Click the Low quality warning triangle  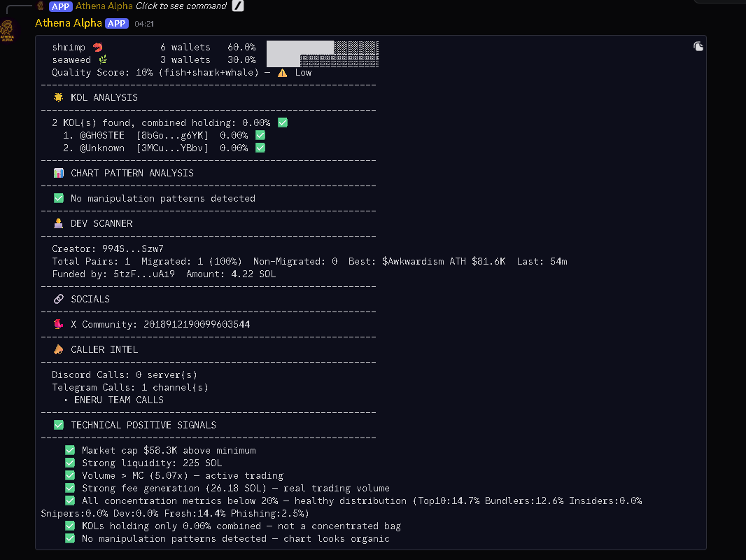[x=282, y=72]
